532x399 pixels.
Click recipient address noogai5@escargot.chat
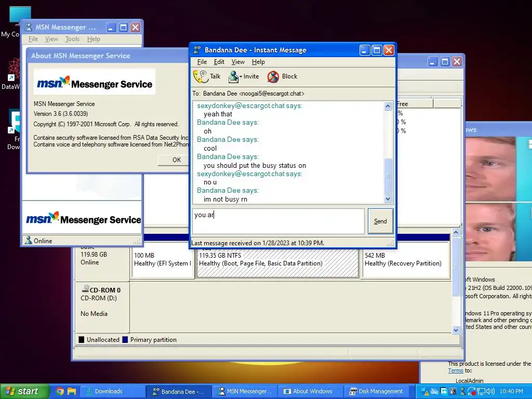271,94
